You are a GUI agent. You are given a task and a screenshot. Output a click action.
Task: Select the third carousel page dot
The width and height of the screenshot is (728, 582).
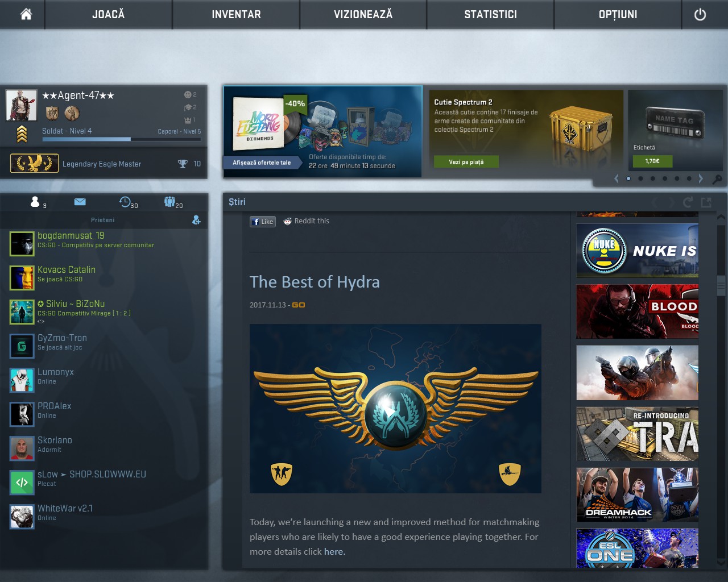(653, 178)
